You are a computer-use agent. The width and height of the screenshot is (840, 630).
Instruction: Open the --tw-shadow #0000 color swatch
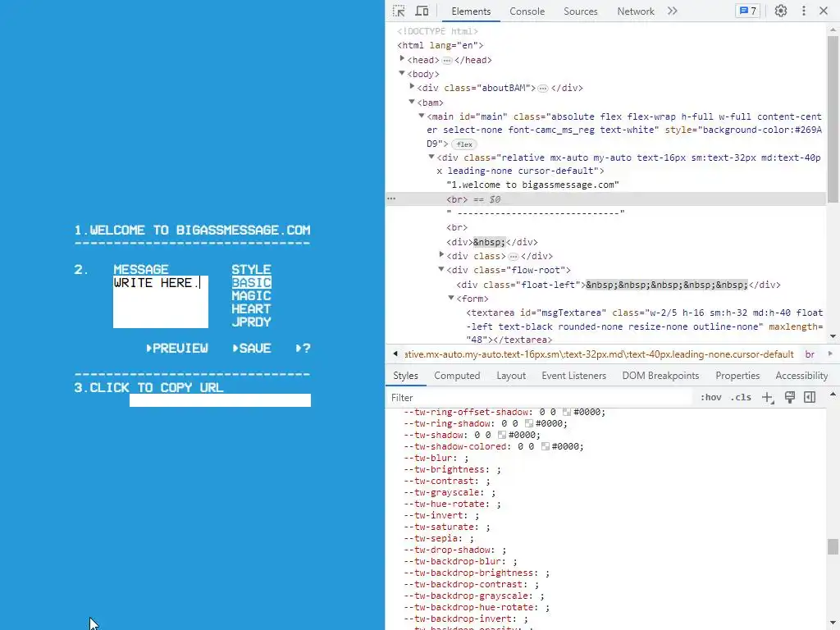[501, 435]
